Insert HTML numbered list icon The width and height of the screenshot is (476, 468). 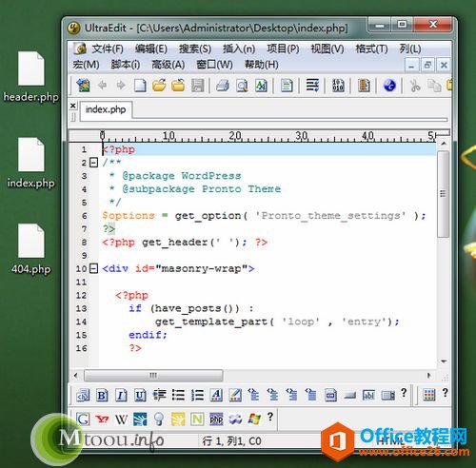[197, 396]
